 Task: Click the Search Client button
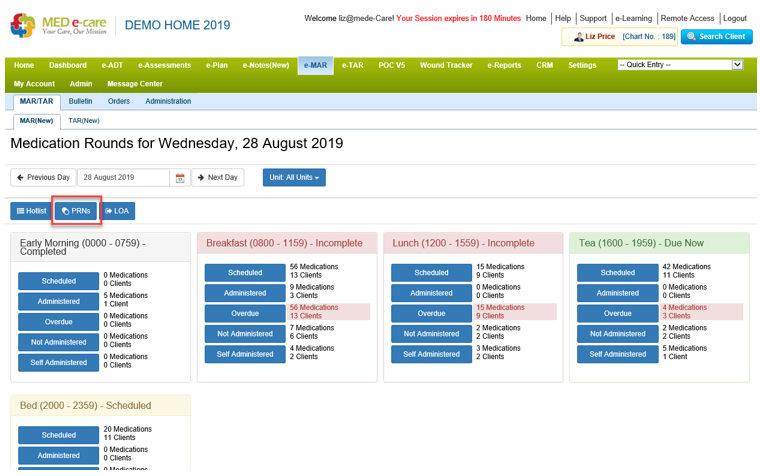click(717, 37)
